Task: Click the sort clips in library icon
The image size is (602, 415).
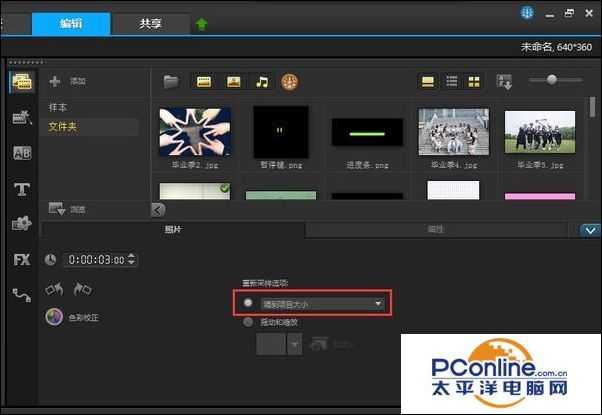Action: point(504,81)
